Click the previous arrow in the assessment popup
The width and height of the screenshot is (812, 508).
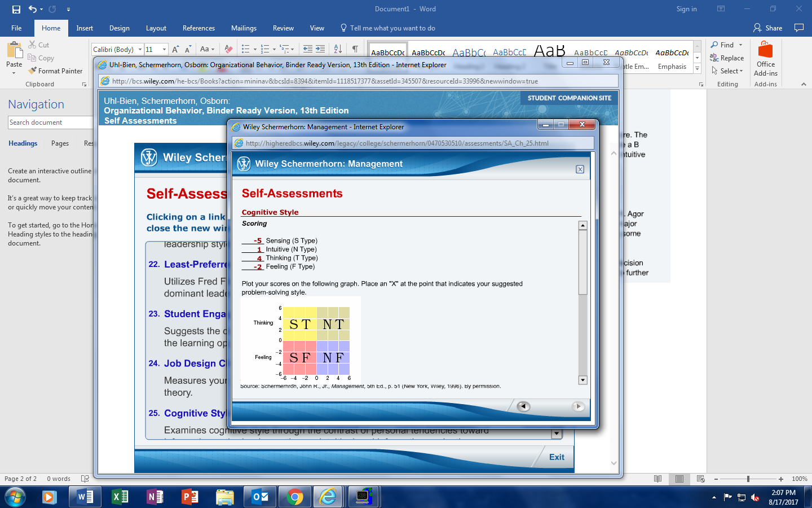[523, 406]
